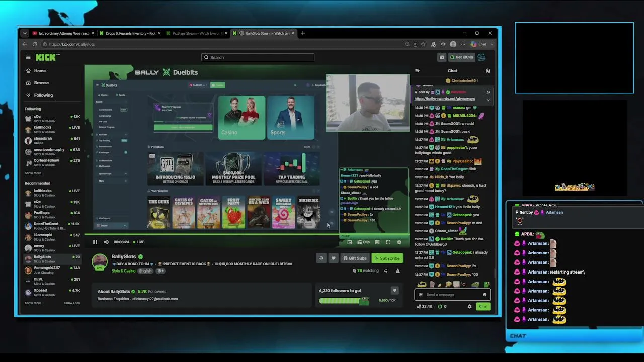Click the Get KICKs button
Image resolution: width=644 pixels, height=362 pixels.
pyautogui.click(x=461, y=57)
